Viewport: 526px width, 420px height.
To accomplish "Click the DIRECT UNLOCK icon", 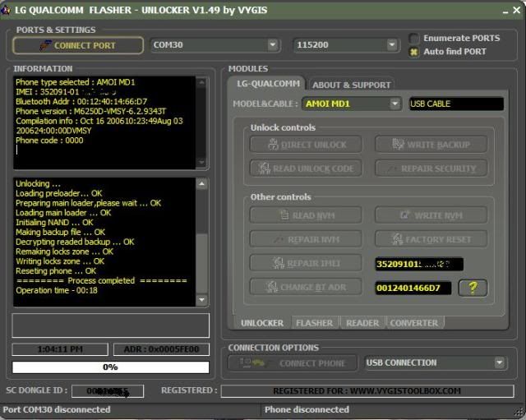I will click(x=273, y=145).
